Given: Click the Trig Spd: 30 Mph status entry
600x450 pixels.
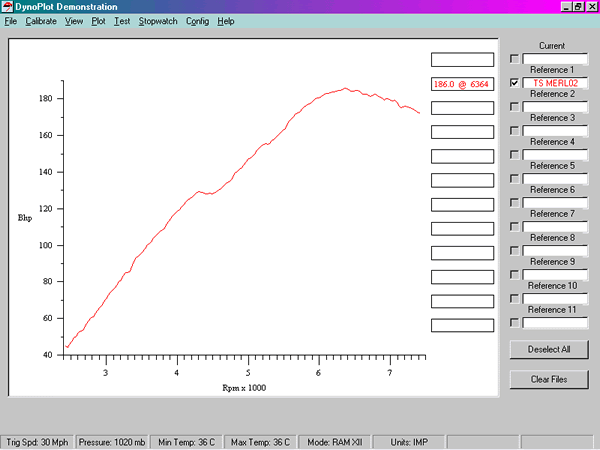Looking at the screenshot, I should [38, 442].
